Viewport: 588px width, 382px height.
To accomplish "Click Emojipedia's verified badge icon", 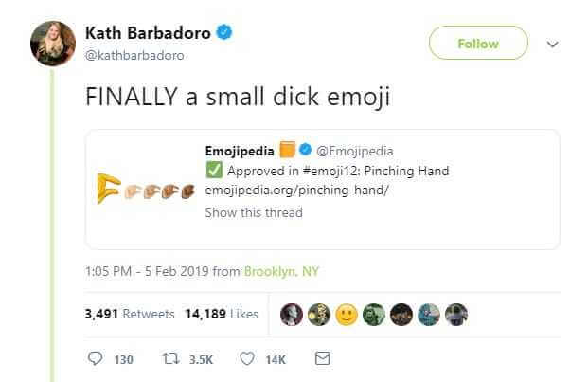I will (306, 151).
